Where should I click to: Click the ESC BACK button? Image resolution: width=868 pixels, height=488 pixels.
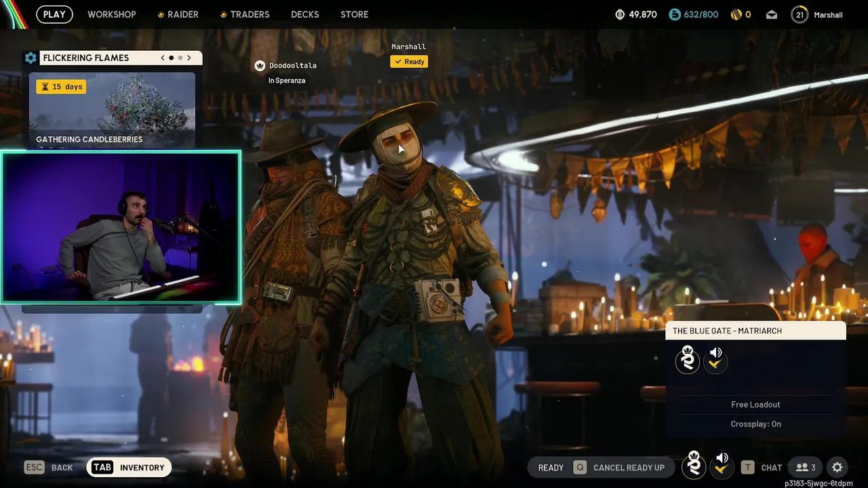pyautogui.click(x=48, y=468)
